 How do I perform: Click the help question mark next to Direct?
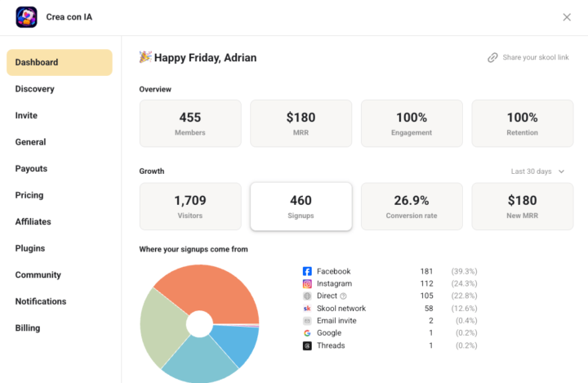[x=343, y=296]
